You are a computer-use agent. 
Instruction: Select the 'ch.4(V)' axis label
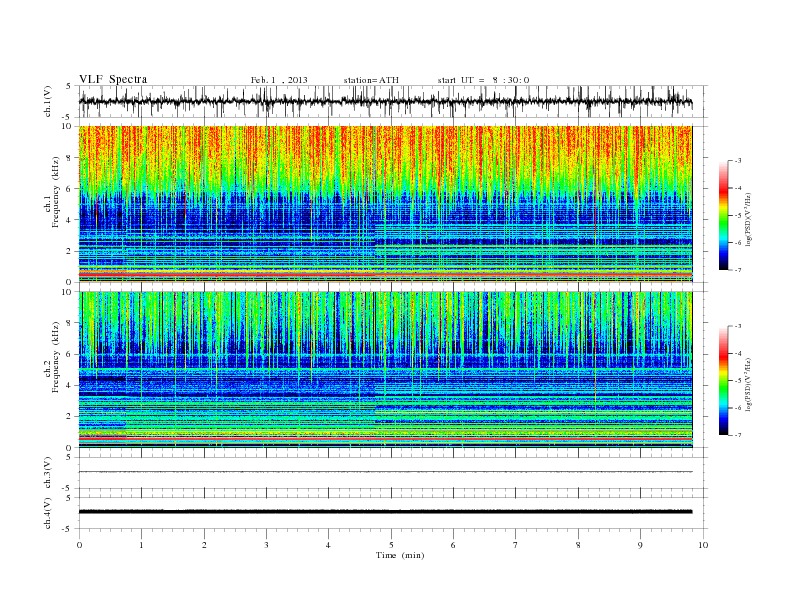point(48,513)
